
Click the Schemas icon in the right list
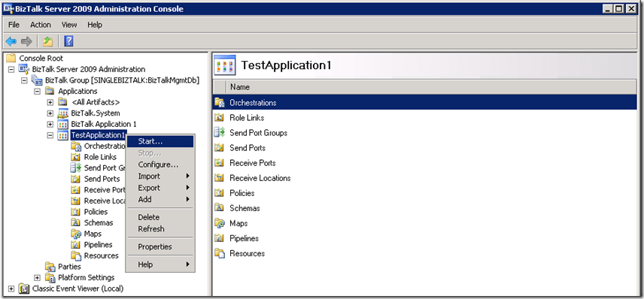coord(220,208)
